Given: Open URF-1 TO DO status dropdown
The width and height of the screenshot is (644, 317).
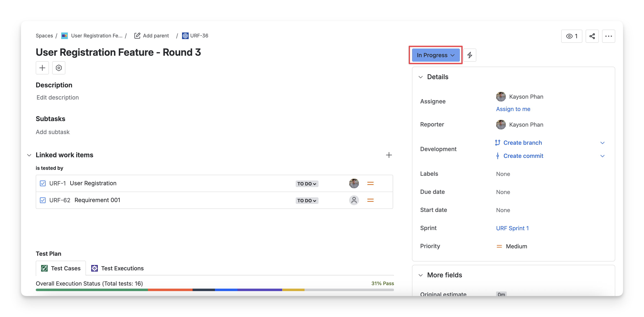Looking at the screenshot, I should [307, 184].
